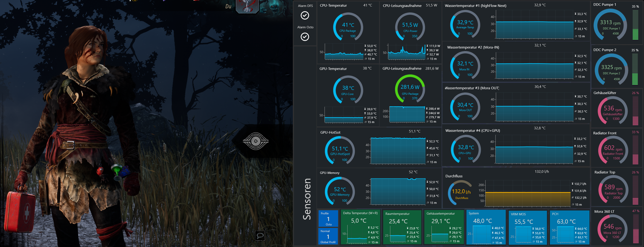Open the chat bubble icon in the game
The width and height of the screenshot is (644, 247).
[260, 235]
